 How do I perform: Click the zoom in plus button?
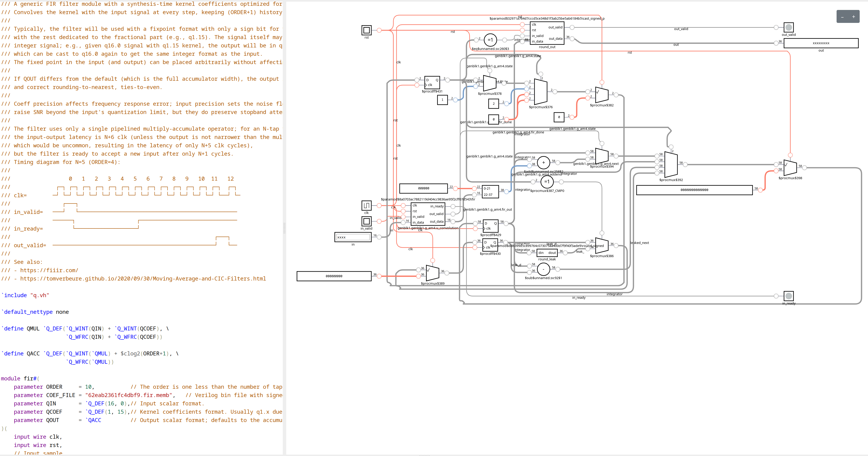(x=853, y=17)
